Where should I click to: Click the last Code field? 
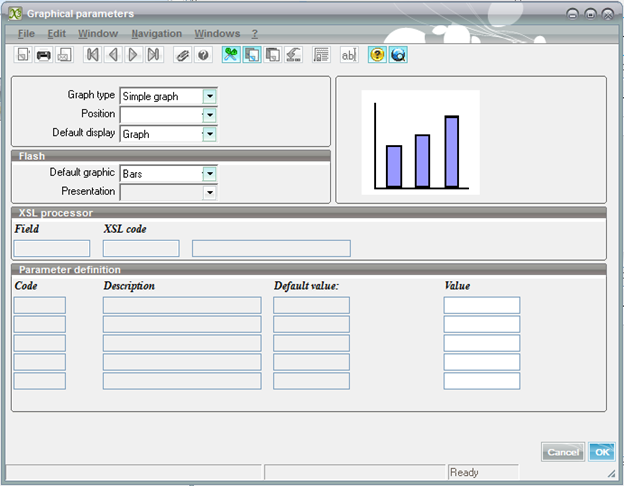(40, 381)
